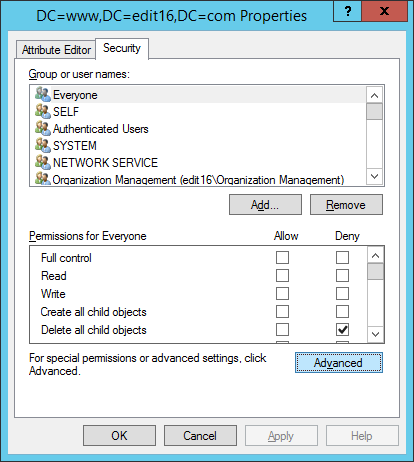Check Allow for Create all child objects

click(282, 312)
